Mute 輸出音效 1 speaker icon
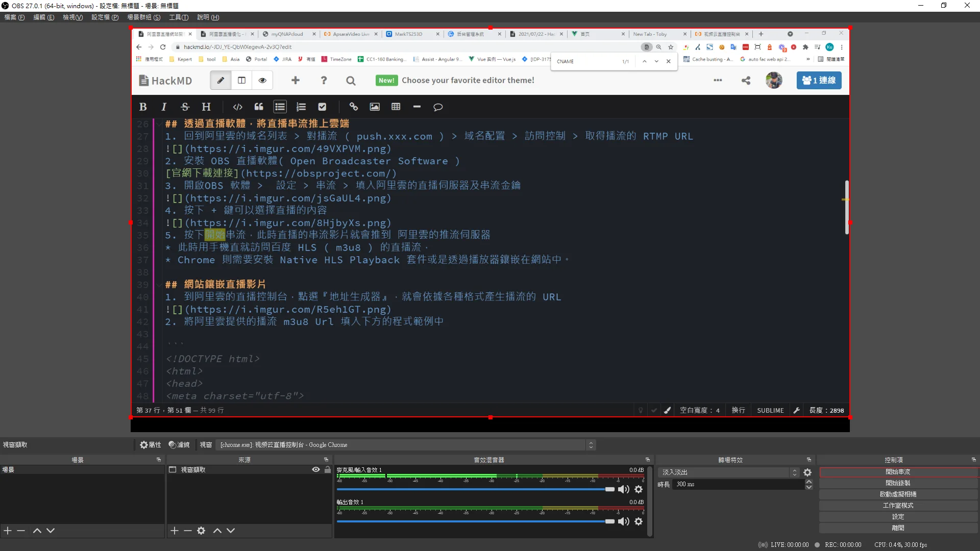 623,521
